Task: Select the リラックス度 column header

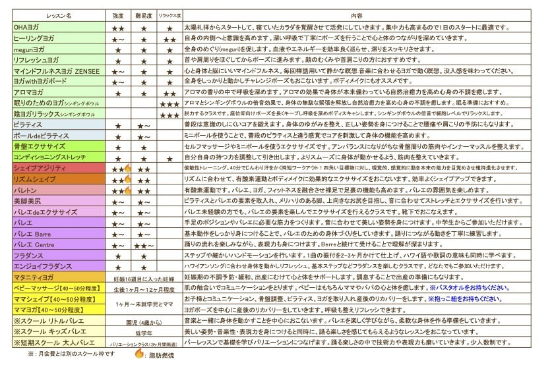Action: tap(169, 16)
